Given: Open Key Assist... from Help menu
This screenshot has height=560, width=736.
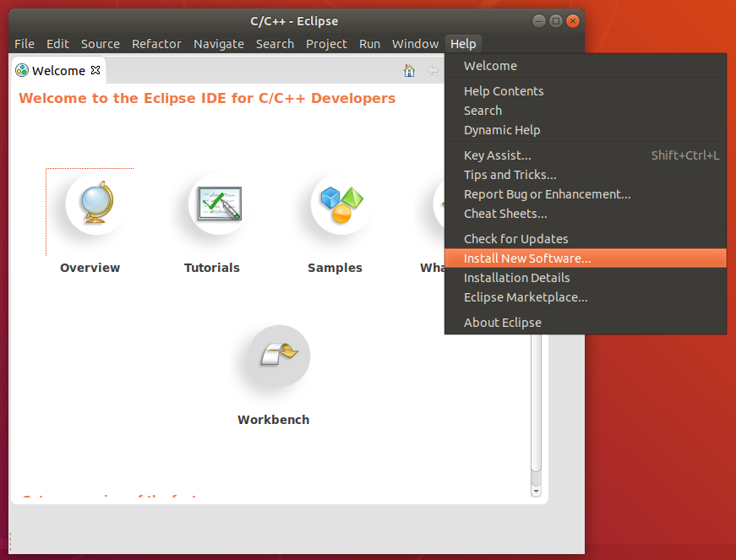Looking at the screenshot, I should (x=586, y=155).
